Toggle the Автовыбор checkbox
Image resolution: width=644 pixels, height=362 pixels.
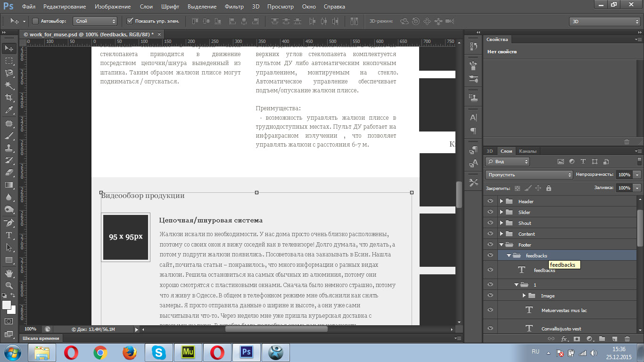35,21
